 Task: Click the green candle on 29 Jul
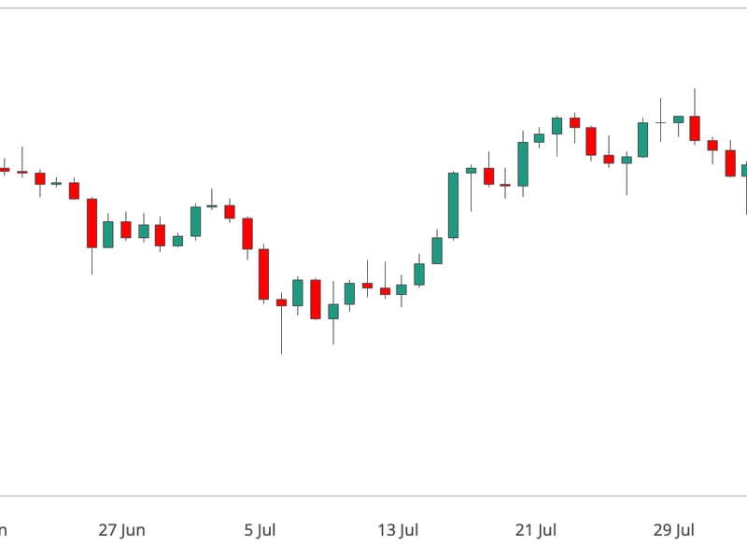[678, 119]
